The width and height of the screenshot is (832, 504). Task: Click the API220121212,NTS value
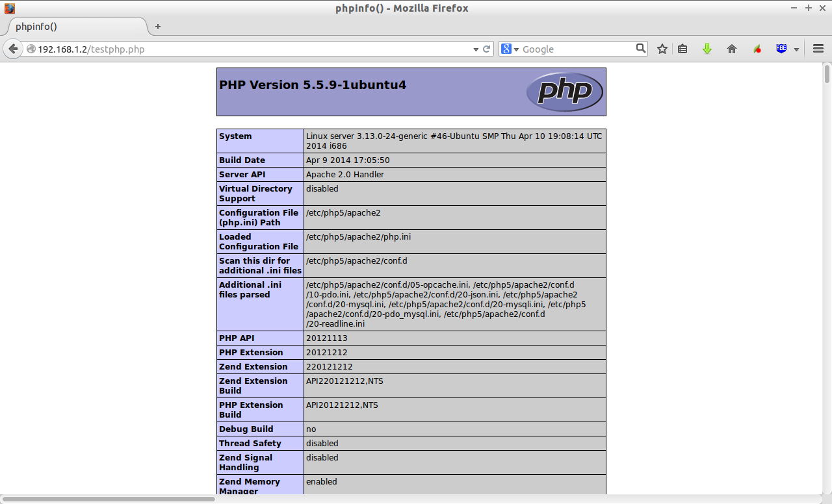point(344,381)
